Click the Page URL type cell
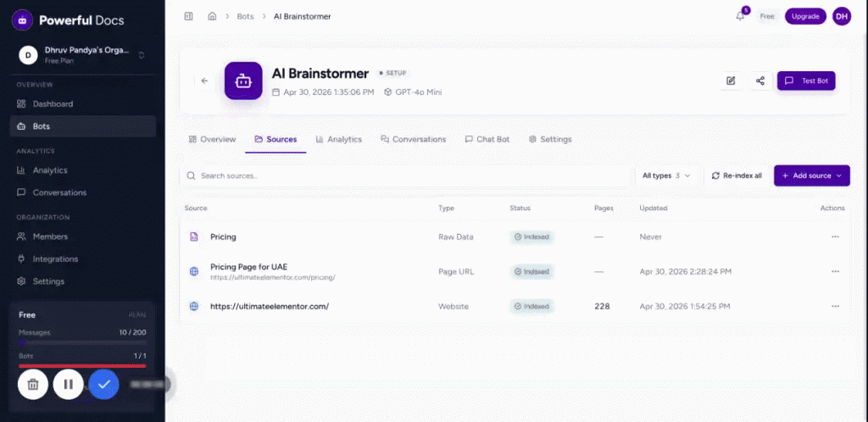The width and height of the screenshot is (868, 422). (456, 271)
